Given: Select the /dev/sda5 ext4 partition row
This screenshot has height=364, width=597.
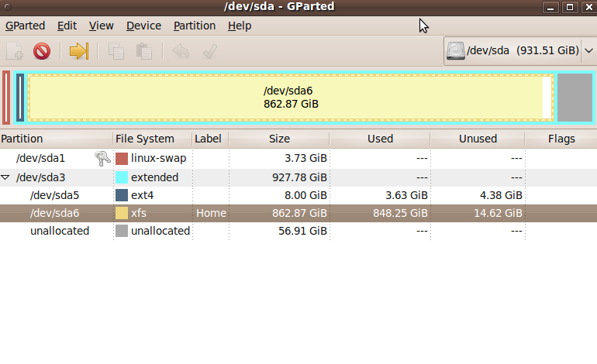Looking at the screenshot, I should [54, 195].
